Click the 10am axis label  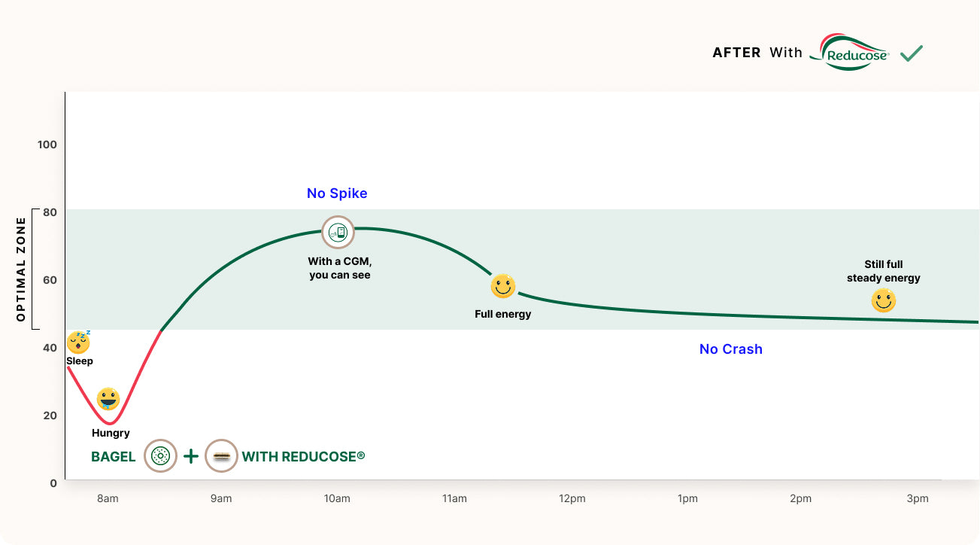337,498
